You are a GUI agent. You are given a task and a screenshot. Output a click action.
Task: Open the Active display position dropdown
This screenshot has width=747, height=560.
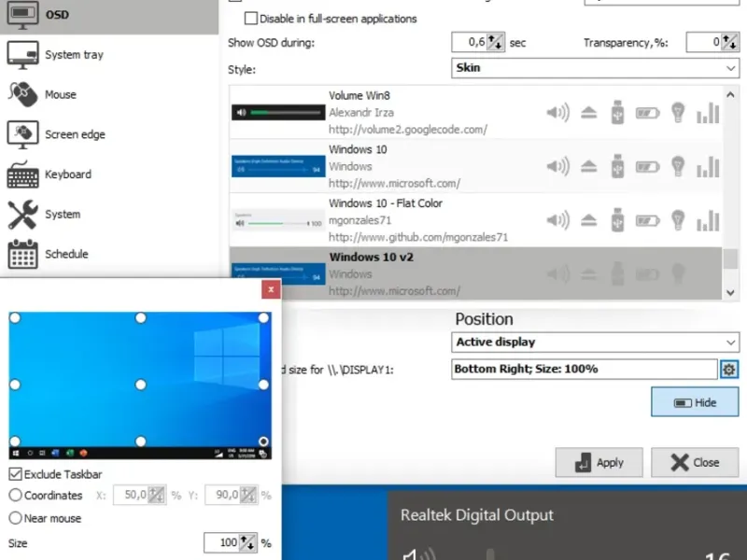click(x=595, y=342)
